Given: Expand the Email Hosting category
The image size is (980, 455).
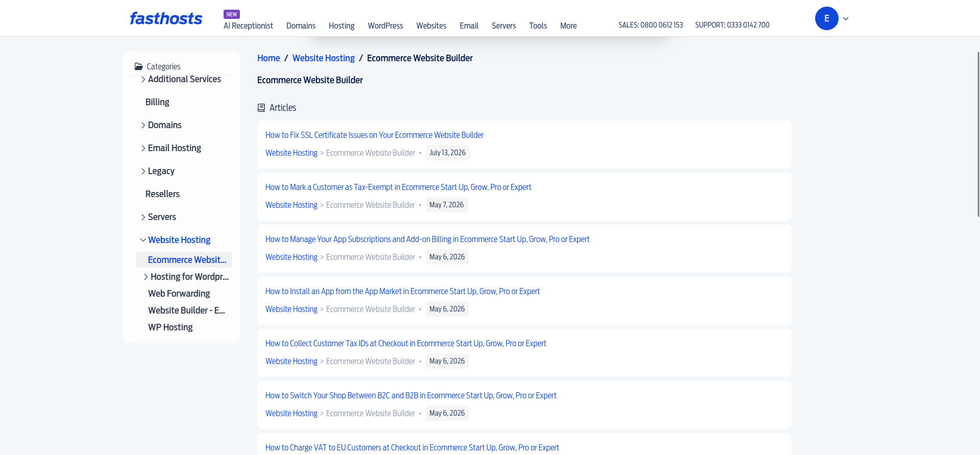Looking at the screenshot, I should click(143, 148).
